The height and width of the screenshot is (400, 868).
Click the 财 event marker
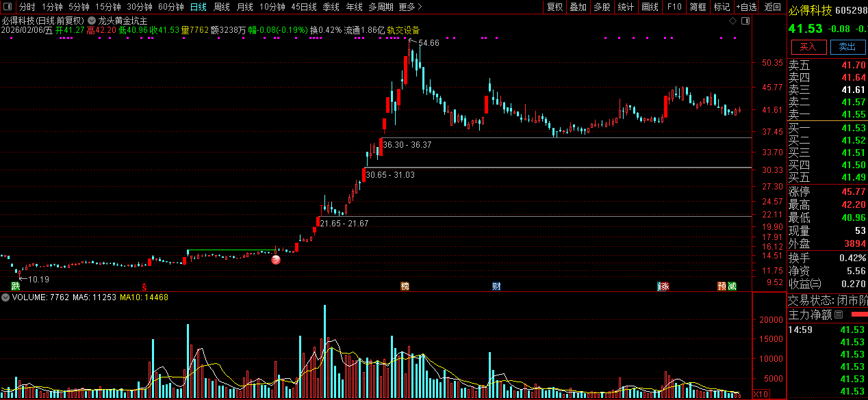coord(496,285)
